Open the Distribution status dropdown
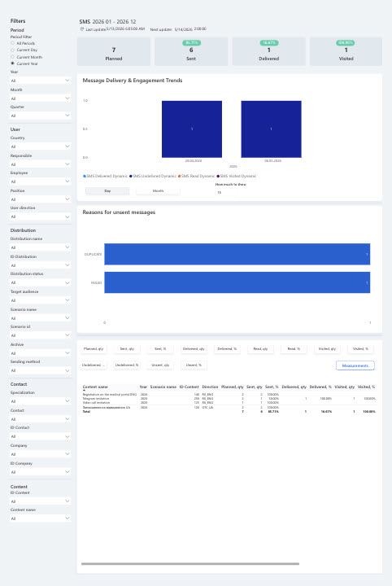The height and width of the screenshot is (586, 392). [x=40, y=282]
